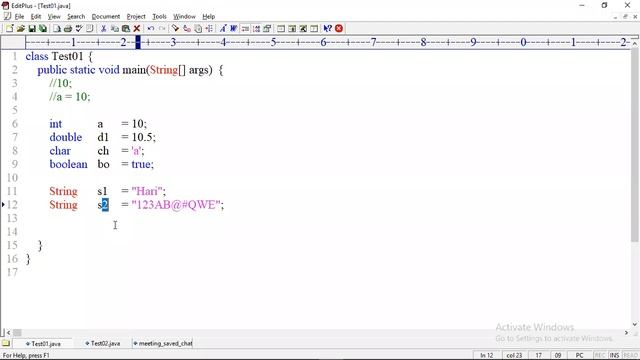Switch to the Test02.java tab
640x360 pixels.
tap(102, 344)
